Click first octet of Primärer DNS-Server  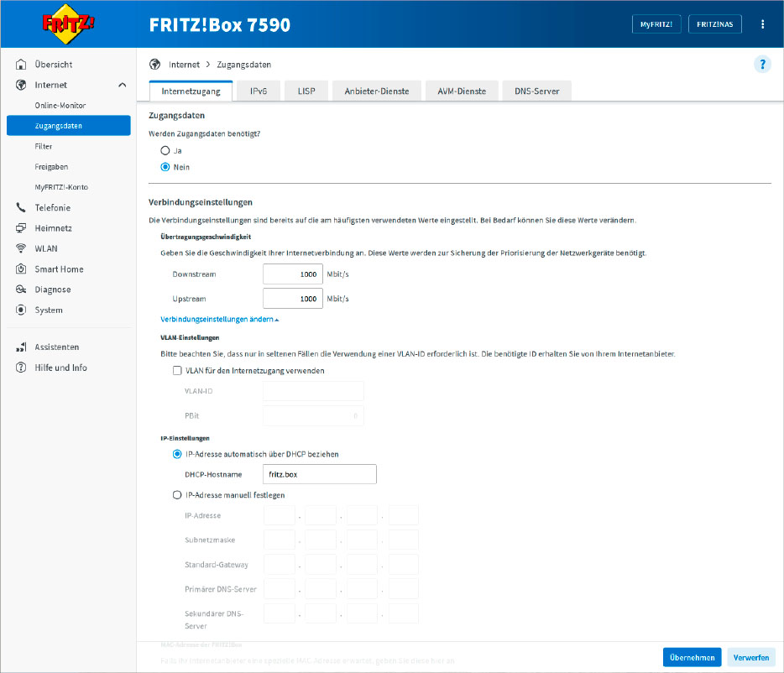(x=280, y=588)
